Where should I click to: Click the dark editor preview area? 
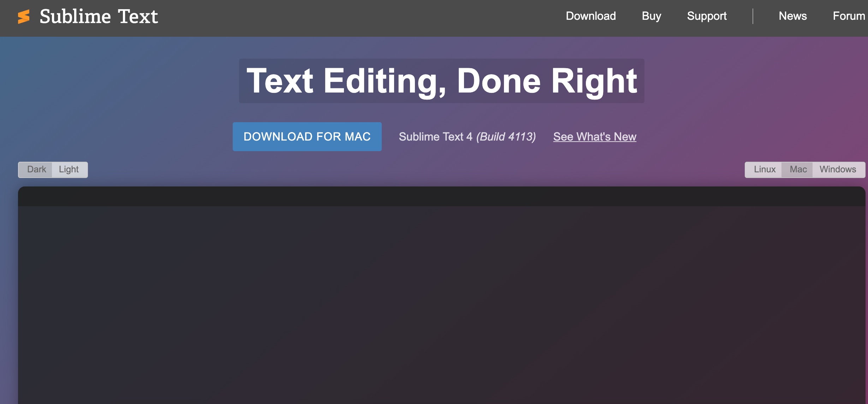pyautogui.click(x=441, y=295)
